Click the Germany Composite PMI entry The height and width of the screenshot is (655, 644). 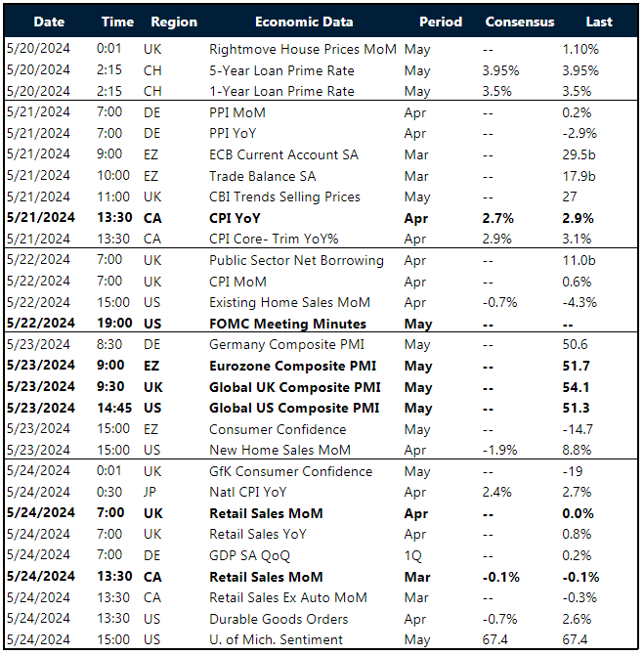[278, 345]
